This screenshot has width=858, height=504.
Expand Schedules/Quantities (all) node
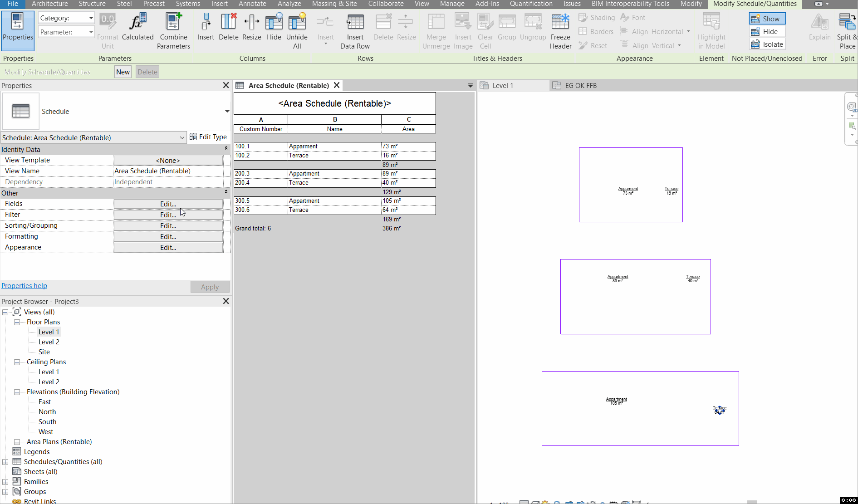tap(5, 462)
